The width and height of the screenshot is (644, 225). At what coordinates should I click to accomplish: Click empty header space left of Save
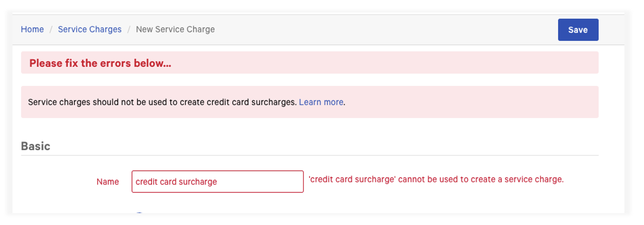(380, 29)
